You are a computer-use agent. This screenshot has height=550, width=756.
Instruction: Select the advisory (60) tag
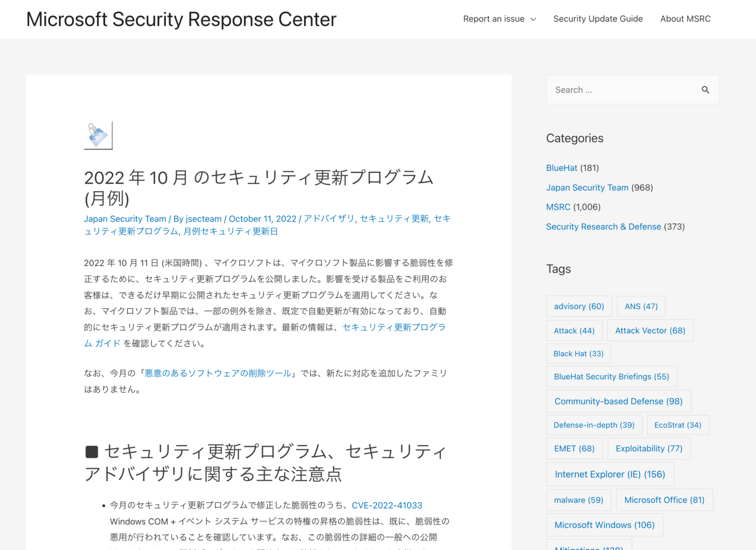[579, 306]
